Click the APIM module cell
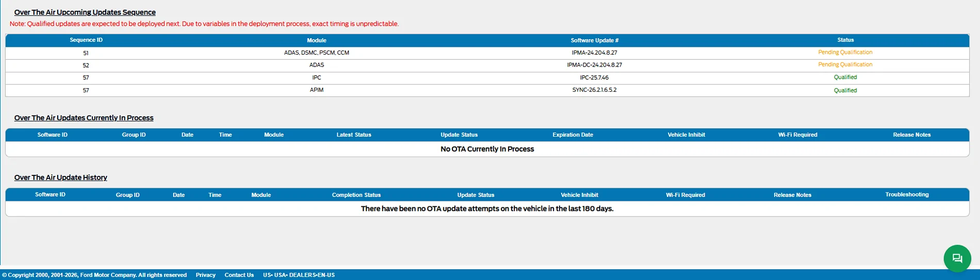 coord(317,90)
